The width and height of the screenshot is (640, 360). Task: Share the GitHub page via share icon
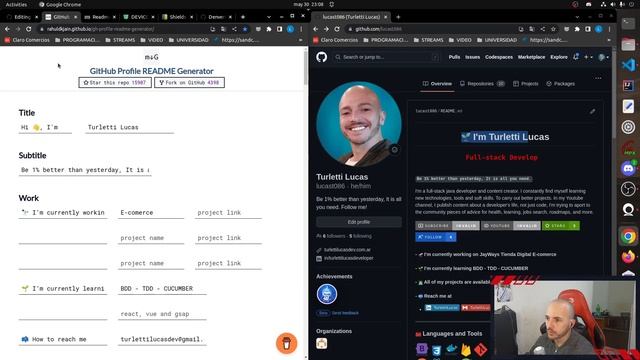tap(542, 29)
